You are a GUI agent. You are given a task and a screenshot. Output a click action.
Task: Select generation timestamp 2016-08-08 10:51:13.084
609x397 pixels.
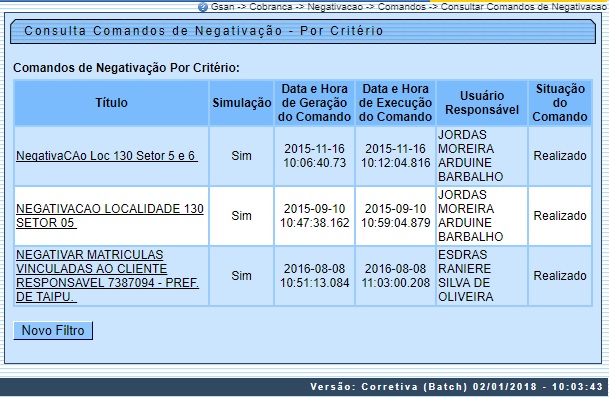315,275
